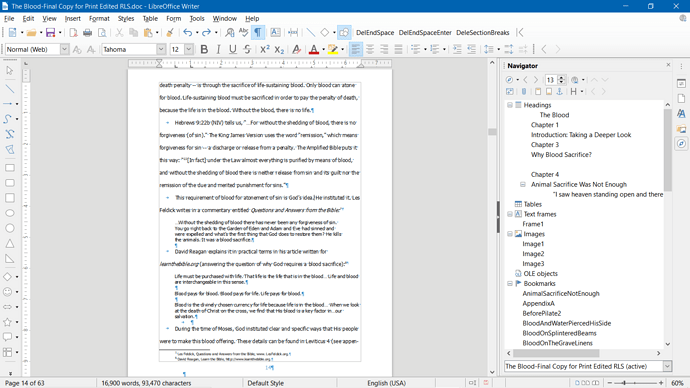Open Find and Replace icon
690x388 pixels.
coord(230,33)
